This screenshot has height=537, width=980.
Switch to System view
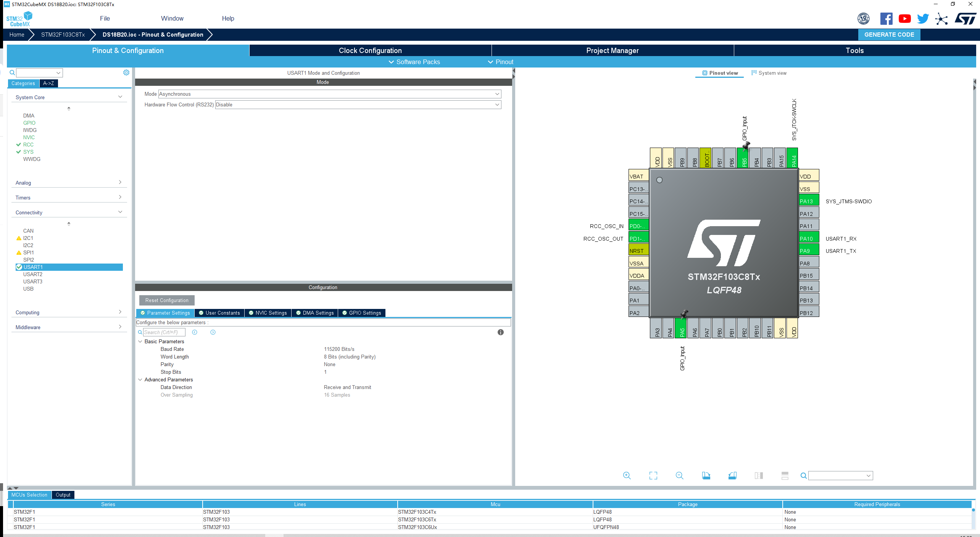pos(769,73)
